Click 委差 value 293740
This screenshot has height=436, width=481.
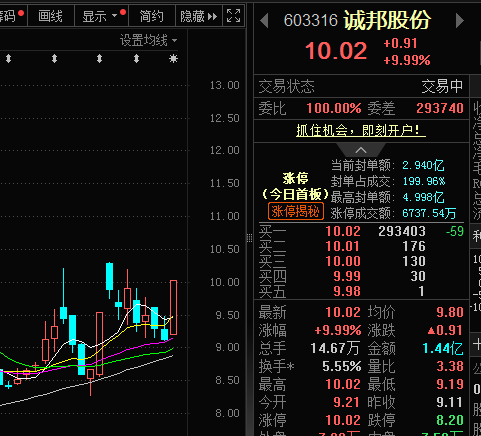point(440,108)
